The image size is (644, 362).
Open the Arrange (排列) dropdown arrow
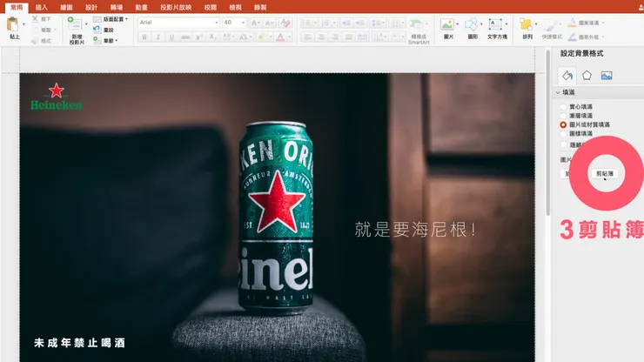(536, 24)
